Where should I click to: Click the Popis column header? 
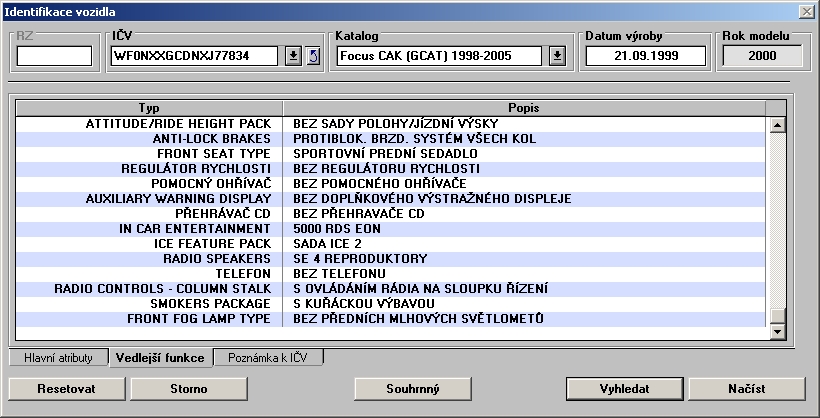coord(524,107)
